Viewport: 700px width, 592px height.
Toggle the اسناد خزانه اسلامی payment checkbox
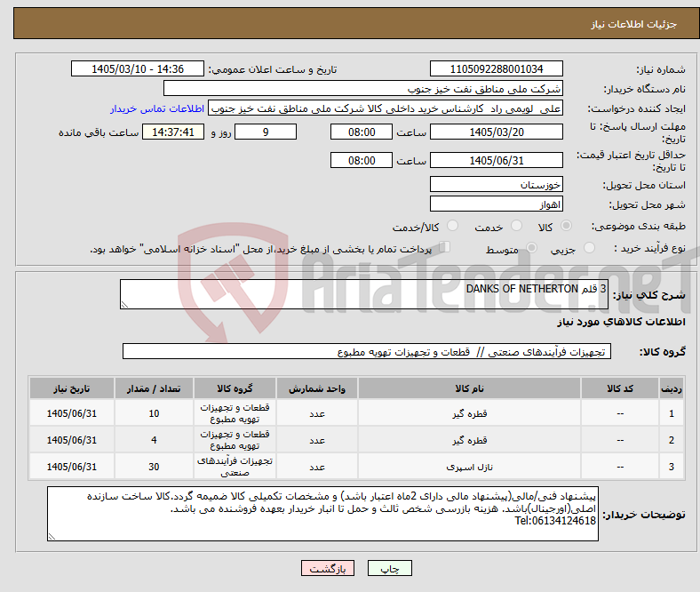tap(445, 247)
